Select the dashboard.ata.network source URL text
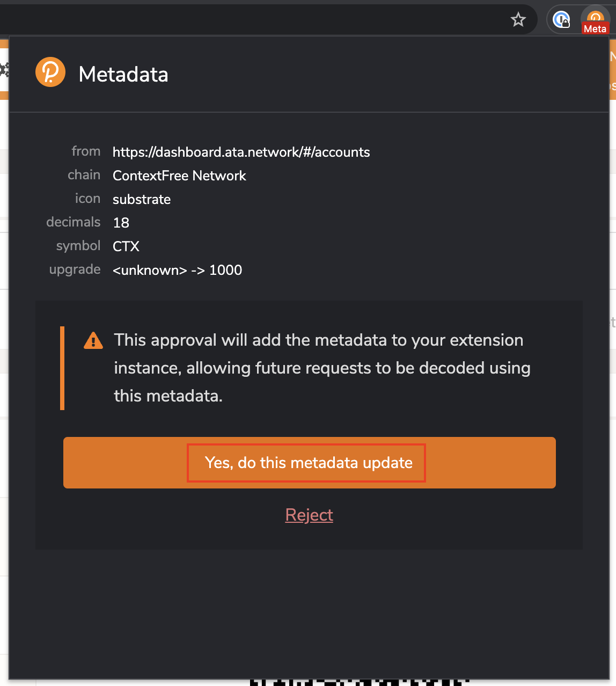This screenshot has height=686, width=616. click(241, 152)
